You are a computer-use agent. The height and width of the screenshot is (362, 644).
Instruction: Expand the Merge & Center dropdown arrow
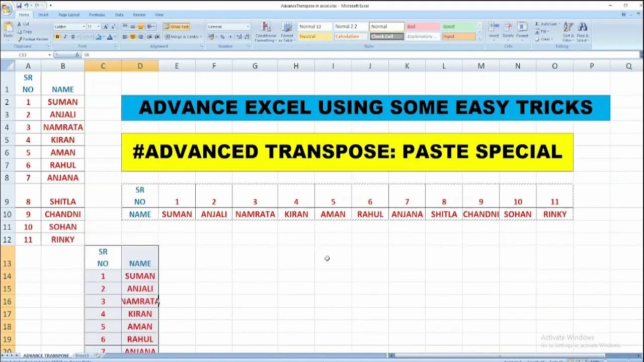click(x=201, y=37)
